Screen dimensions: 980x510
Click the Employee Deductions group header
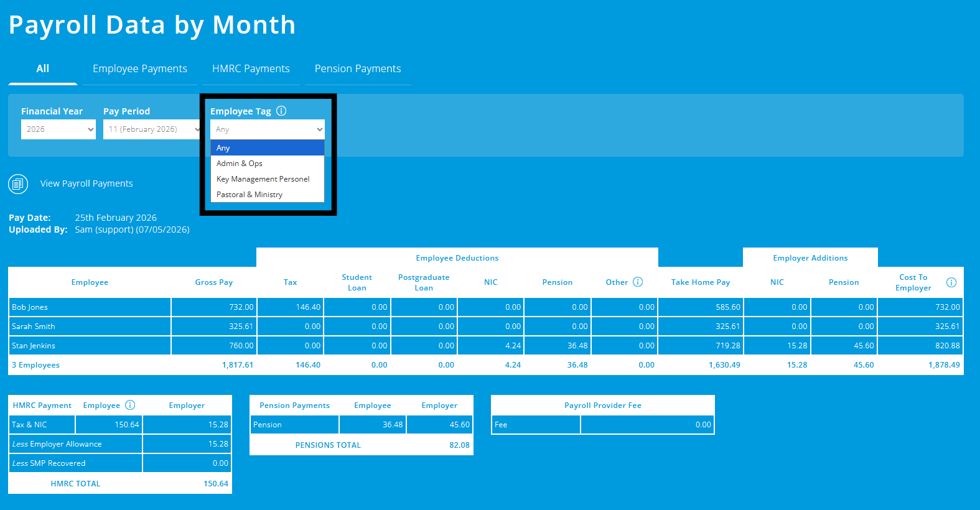pos(457,258)
